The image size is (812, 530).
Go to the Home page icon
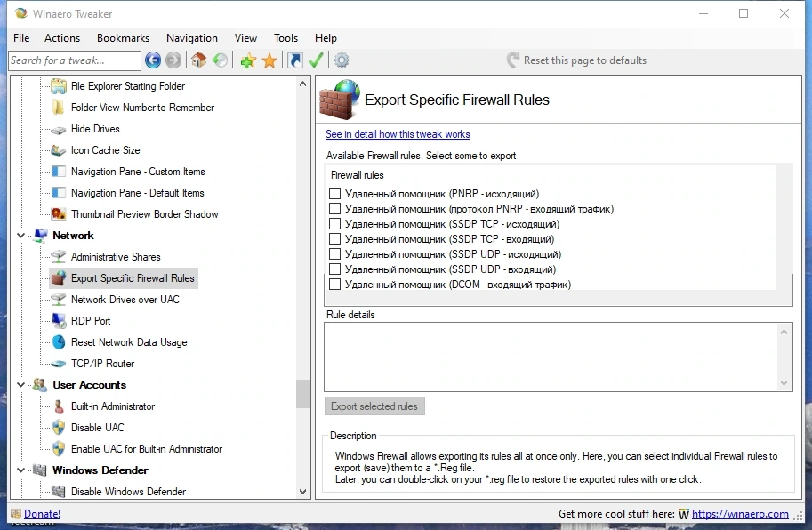click(x=199, y=60)
